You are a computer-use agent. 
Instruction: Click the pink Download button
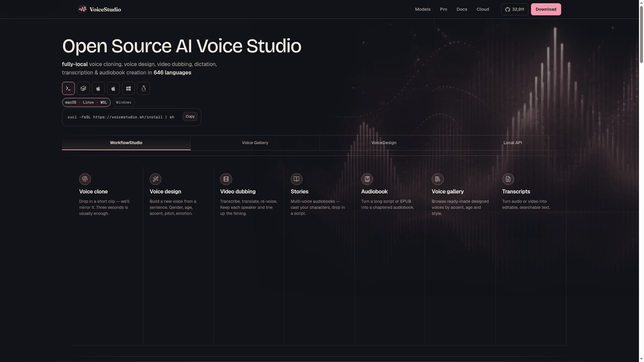pyautogui.click(x=546, y=9)
